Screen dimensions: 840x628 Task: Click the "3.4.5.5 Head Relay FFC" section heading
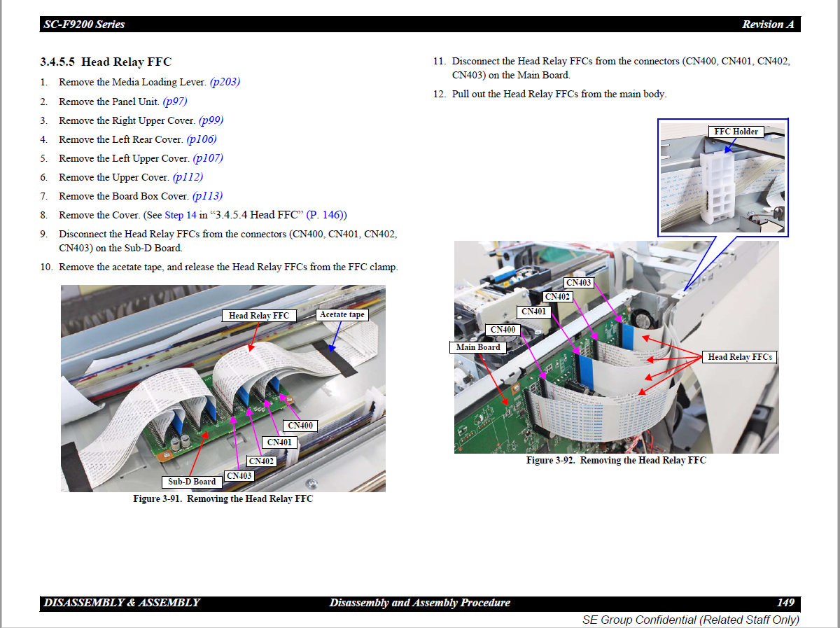point(106,62)
